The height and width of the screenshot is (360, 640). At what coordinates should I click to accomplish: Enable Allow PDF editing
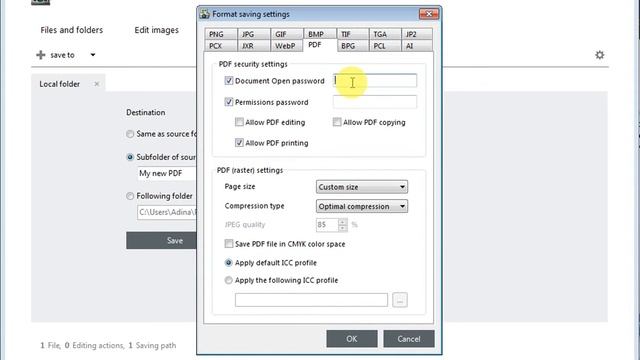coord(239,122)
